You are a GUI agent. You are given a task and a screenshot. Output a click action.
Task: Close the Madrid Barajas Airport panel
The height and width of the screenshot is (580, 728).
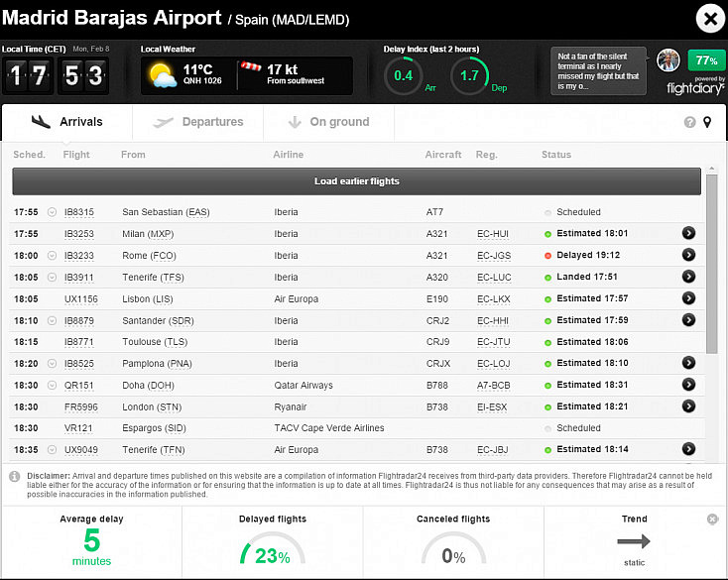[x=710, y=19]
